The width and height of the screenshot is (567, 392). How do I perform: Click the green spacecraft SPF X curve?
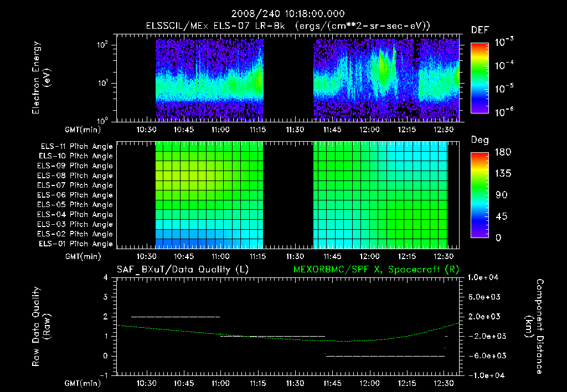click(287, 338)
